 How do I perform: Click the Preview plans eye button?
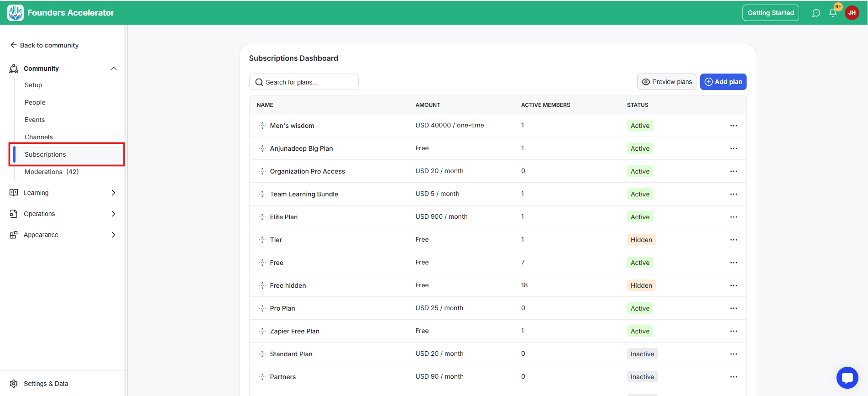pos(666,82)
